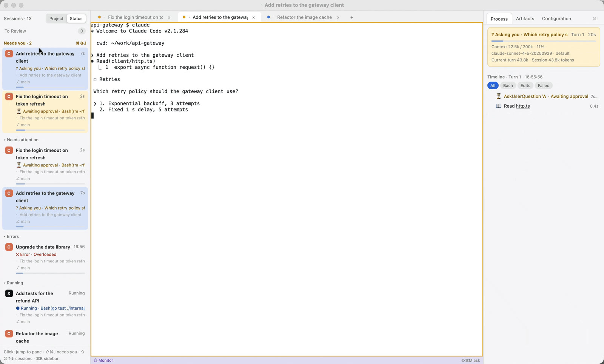Click the Claude icon beside Refactor the image cache session
Screen dimensions: 604x364
coord(9,334)
